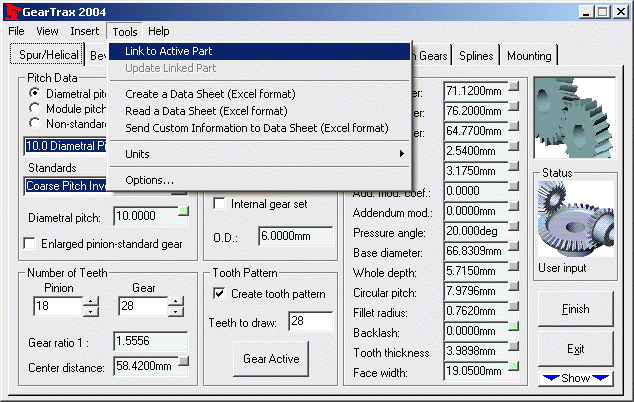The image size is (634, 402).
Task: Increase Gear teeth with up arrow
Action: pyautogui.click(x=175, y=302)
